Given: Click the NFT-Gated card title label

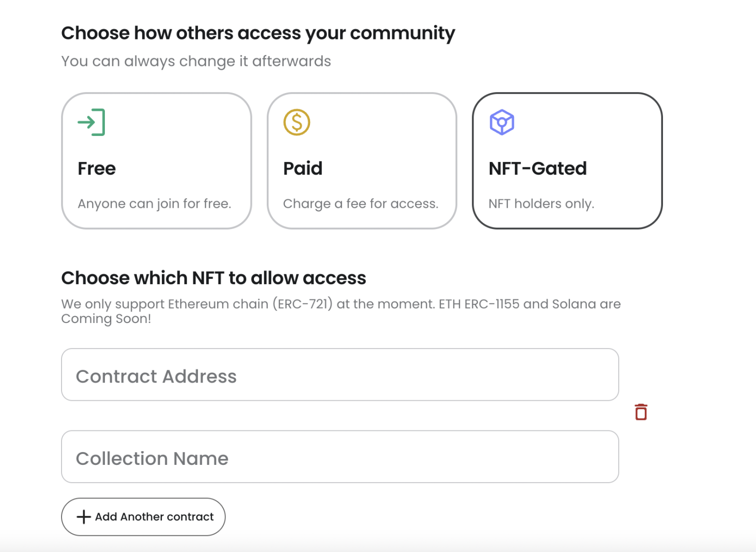Looking at the screenshot, I should tap(538, 168).
